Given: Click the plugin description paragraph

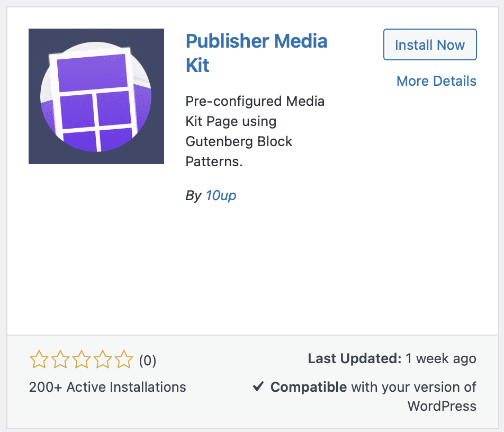Looking at the screenshot, I should [255, 131].
